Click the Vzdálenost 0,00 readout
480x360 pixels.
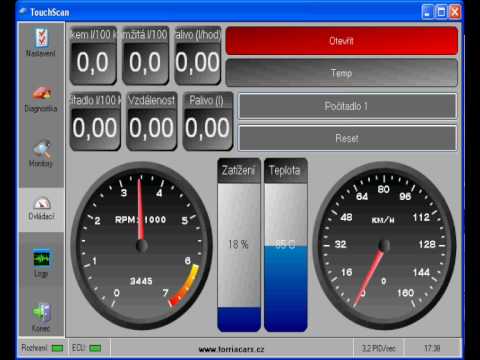coord(151,121)
